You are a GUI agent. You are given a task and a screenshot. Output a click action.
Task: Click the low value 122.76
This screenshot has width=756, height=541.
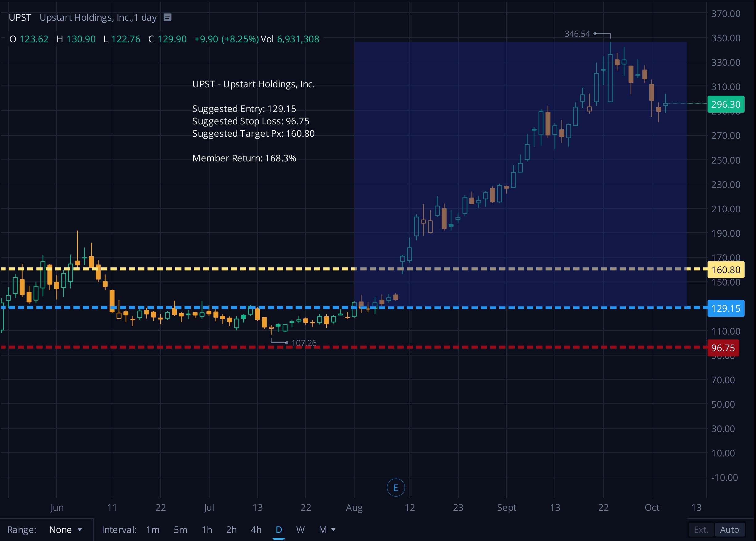[126, 39]
